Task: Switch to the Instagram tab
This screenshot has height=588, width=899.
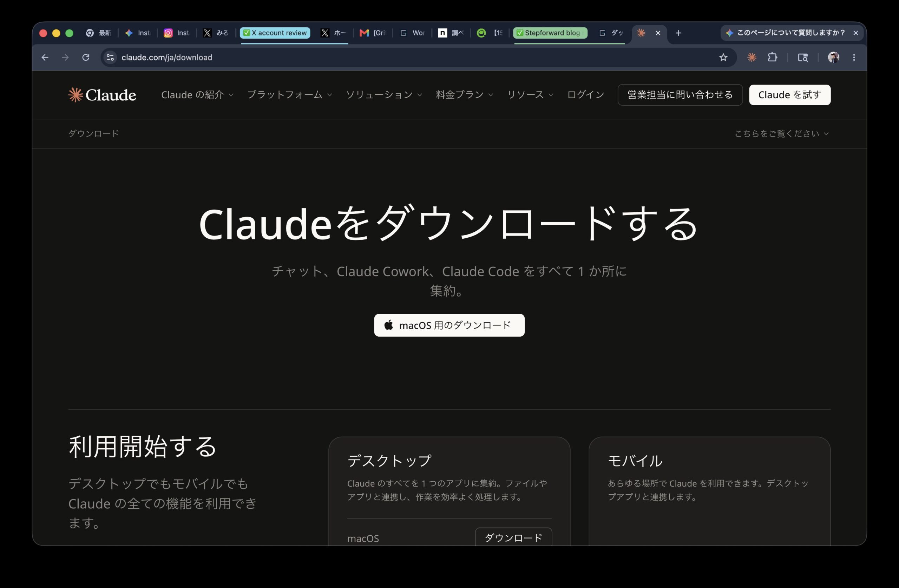Action: (x=176, y=33)
